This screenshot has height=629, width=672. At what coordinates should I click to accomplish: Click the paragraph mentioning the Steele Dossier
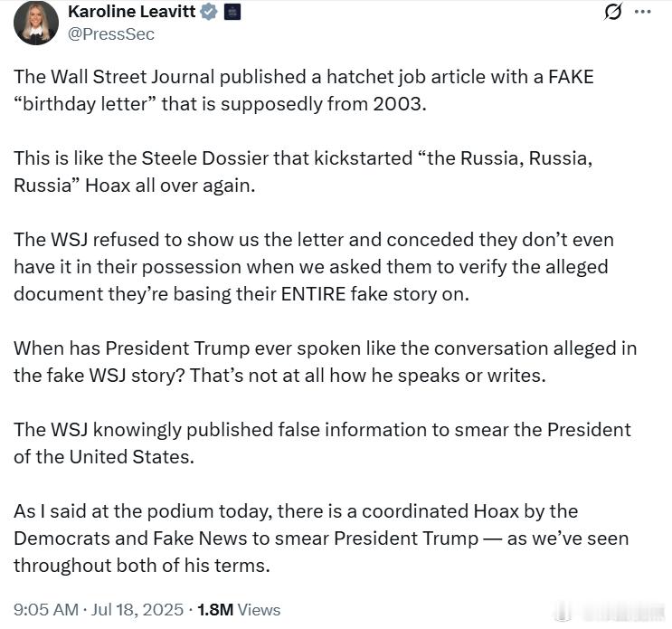click(303, 172)
